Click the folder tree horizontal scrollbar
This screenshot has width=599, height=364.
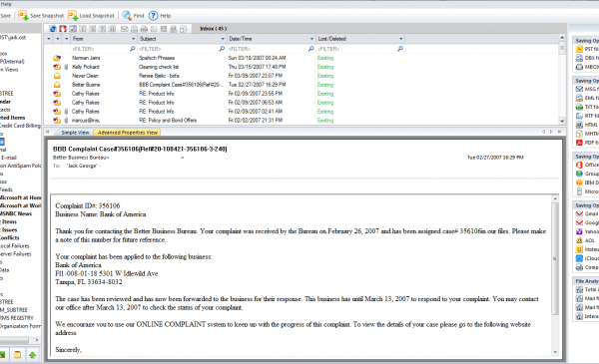pos(15,340)
